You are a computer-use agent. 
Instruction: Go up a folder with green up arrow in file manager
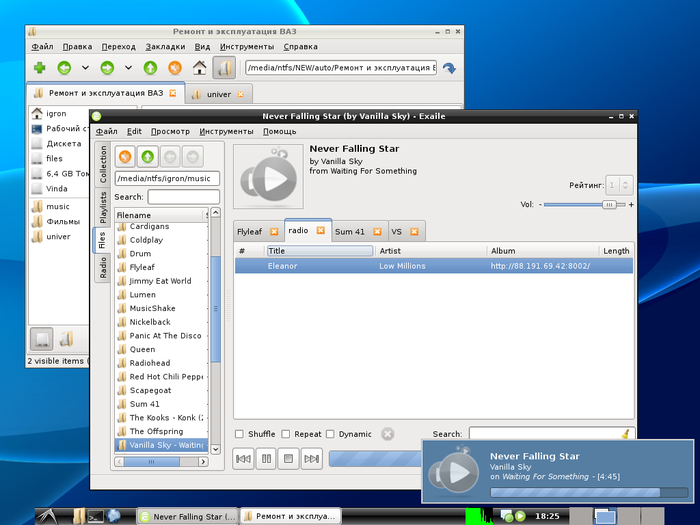[x=150, y=68]
